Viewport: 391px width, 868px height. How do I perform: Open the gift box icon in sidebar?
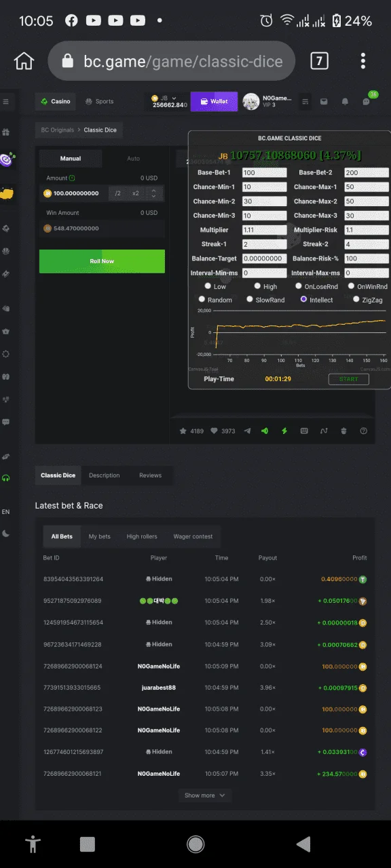[x=6, y=132]
